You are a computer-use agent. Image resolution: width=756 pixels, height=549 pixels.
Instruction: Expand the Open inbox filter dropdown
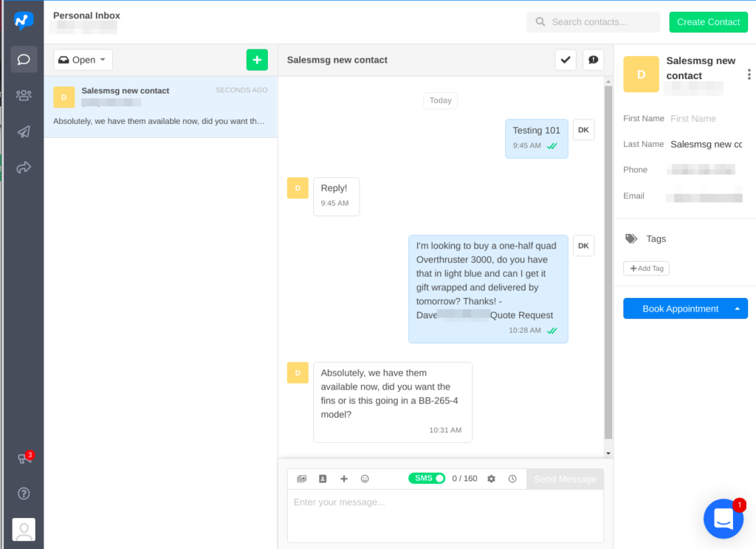coord(83,60)
